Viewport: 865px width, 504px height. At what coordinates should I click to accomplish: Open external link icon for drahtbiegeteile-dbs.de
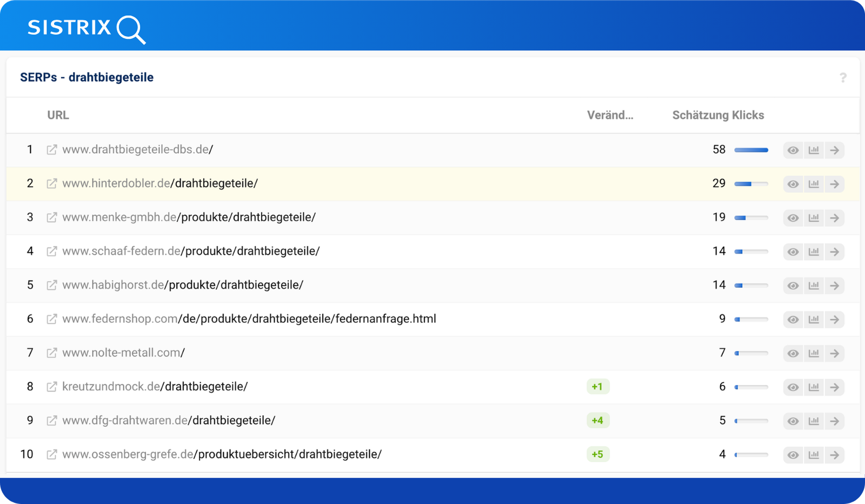tap(52, 150)
